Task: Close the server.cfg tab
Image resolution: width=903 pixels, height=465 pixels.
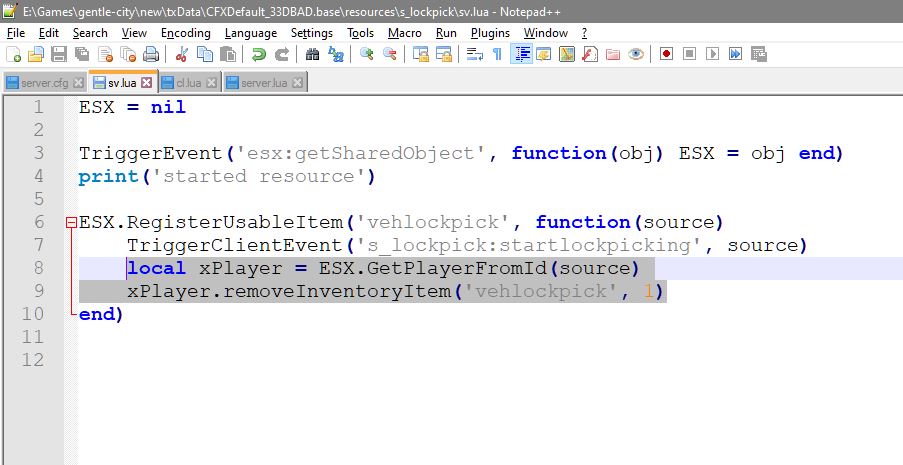Action: click(x=79, y=83)
